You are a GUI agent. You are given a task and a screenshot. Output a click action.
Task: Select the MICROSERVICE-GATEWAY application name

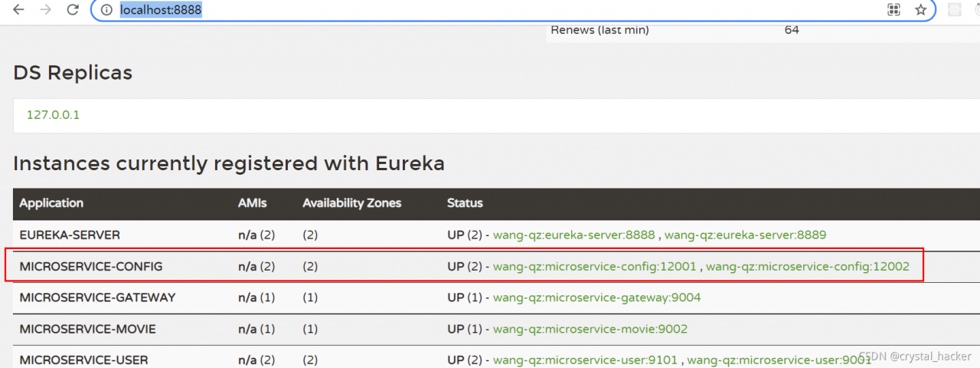tap(97, 297)
